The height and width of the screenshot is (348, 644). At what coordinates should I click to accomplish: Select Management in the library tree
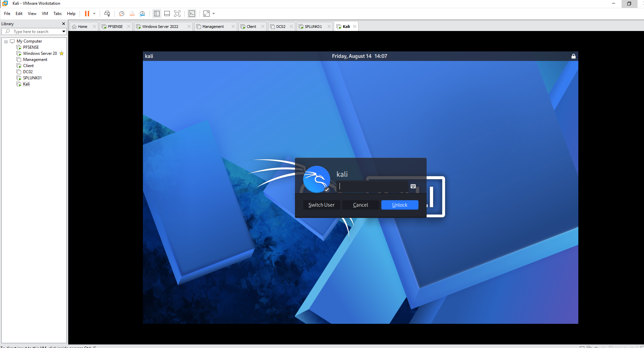pyautogui.click(x=35, y=60)
